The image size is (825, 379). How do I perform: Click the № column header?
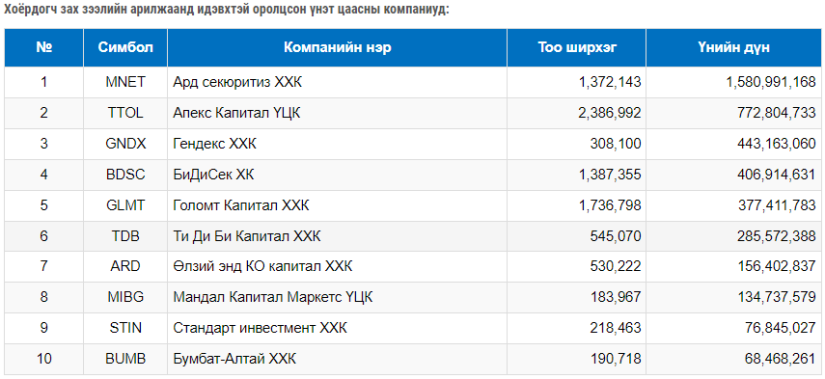(44, 47)
